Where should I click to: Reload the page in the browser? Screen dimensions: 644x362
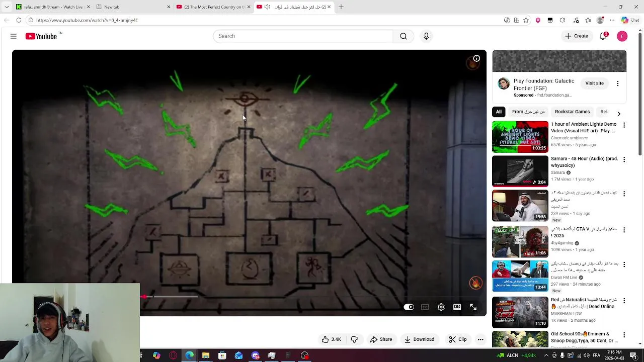coord(19,20)
